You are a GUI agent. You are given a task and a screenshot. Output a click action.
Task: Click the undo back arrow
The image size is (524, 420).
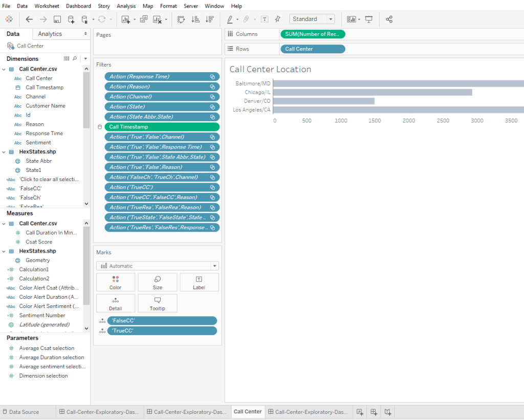29,19
